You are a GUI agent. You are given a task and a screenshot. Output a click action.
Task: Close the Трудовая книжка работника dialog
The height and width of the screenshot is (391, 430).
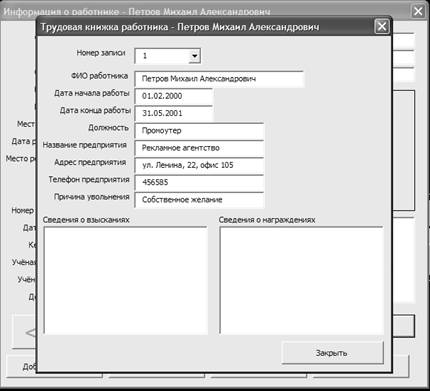[x=382, y=26]
